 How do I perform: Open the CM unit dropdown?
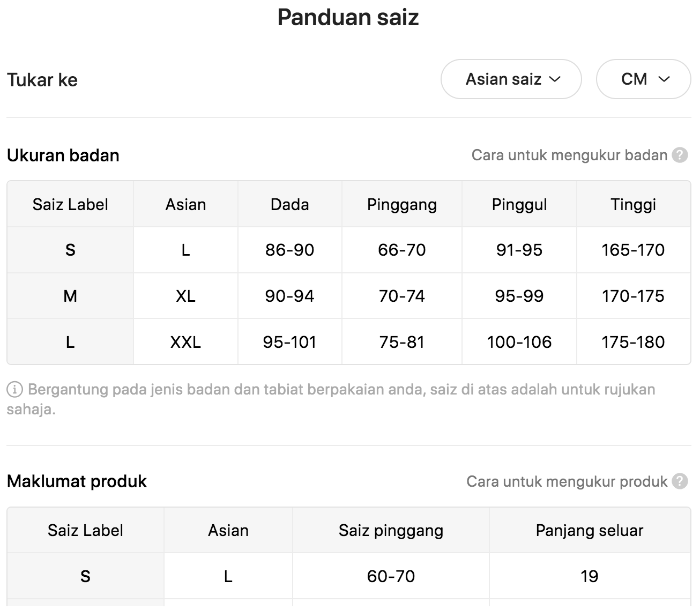click(x=643, y=79)
